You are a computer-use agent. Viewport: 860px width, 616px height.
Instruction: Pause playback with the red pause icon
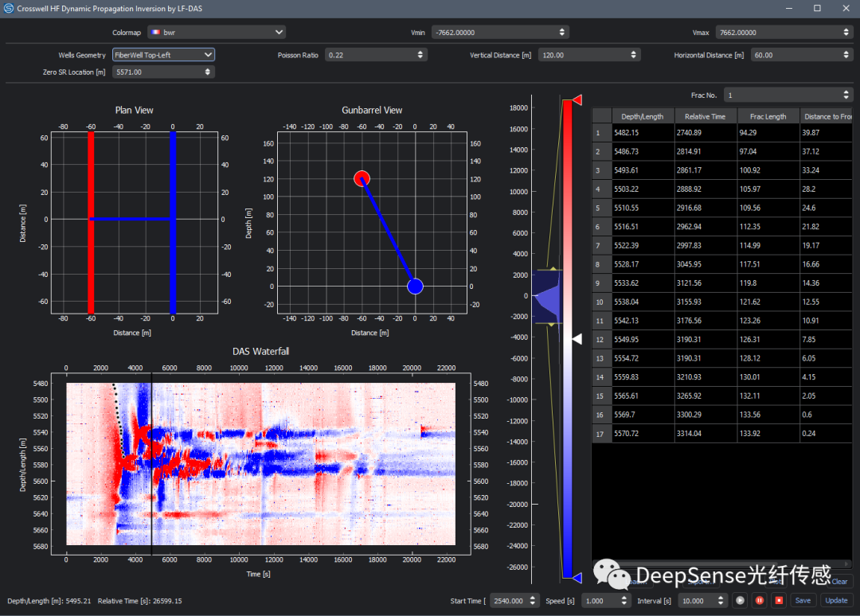coord(760,601)
